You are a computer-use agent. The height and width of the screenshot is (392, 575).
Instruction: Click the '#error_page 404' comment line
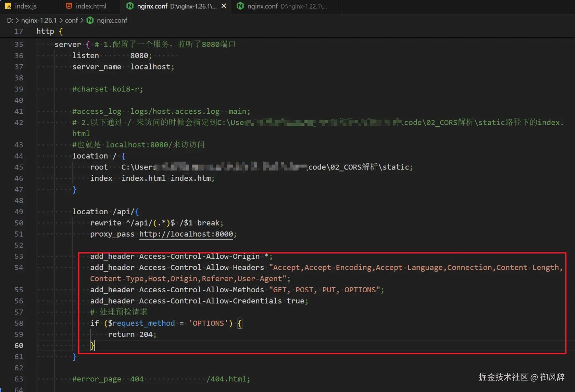tap(161, 379)
